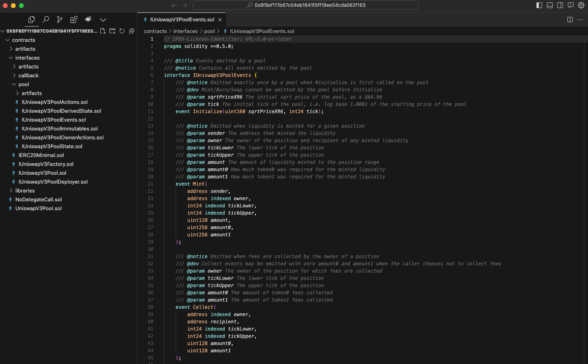The height and width of the screenshot is (364, 588).
Task: Open IUniswapV3PoolOwnerActions.sol file
Action: pyautogui.click(x=62, y=137)
